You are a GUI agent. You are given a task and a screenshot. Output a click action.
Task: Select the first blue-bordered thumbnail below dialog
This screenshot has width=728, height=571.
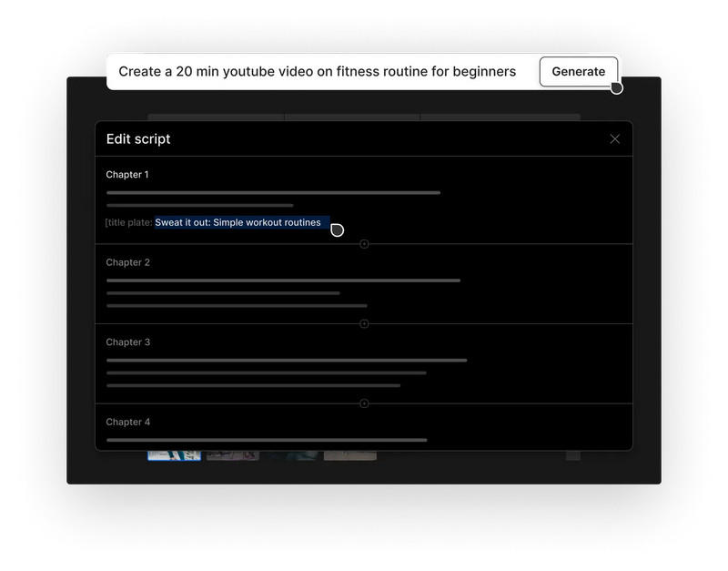[175, 455]
